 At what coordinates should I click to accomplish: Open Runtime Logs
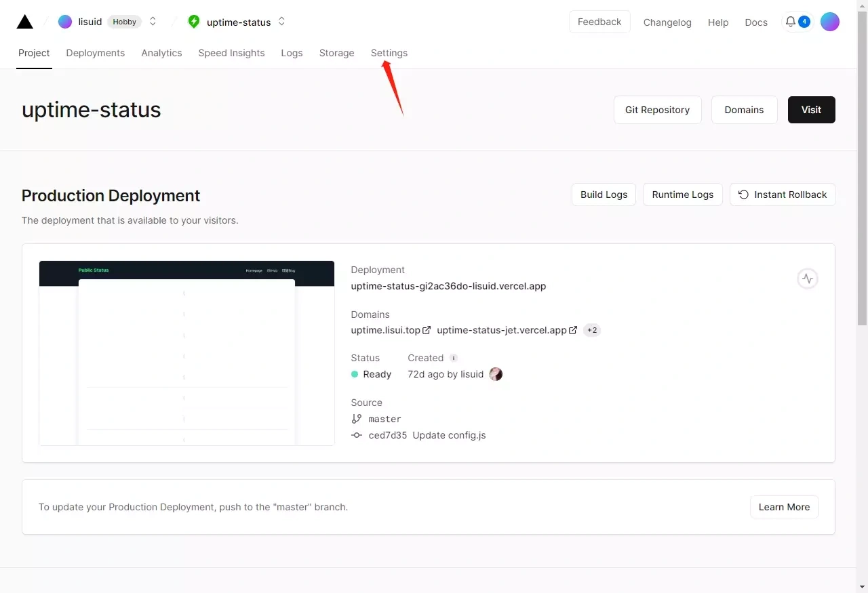pos(683,195)
